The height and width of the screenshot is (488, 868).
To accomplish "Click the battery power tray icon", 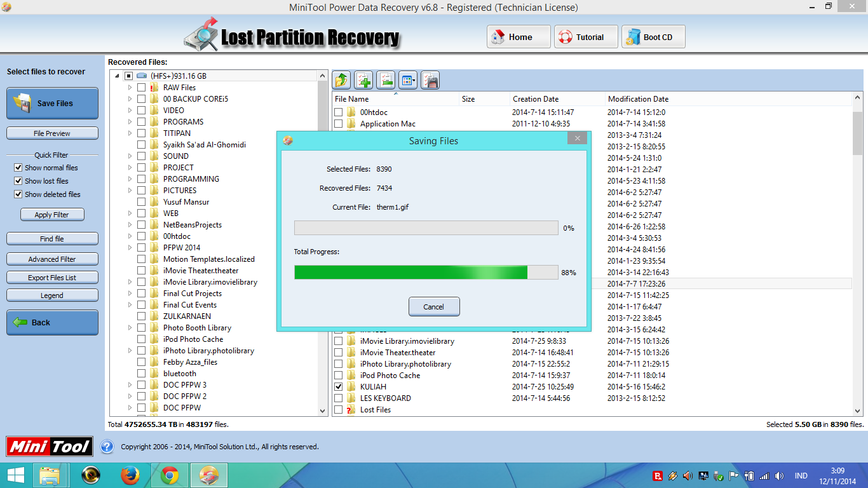I will [749, 476].
